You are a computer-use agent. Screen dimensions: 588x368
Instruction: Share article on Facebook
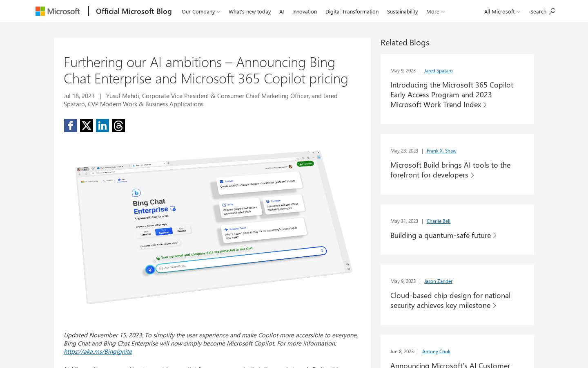pos(71,126)
